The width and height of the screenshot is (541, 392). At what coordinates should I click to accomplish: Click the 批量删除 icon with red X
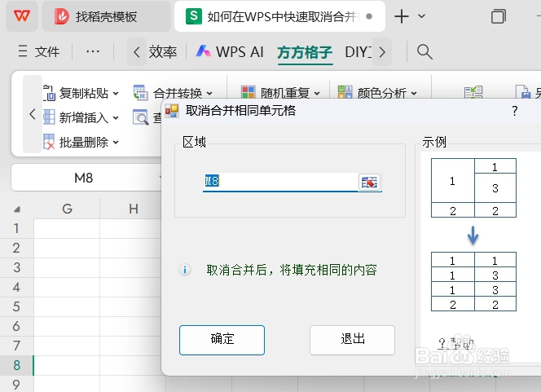[x=49, y=142]
